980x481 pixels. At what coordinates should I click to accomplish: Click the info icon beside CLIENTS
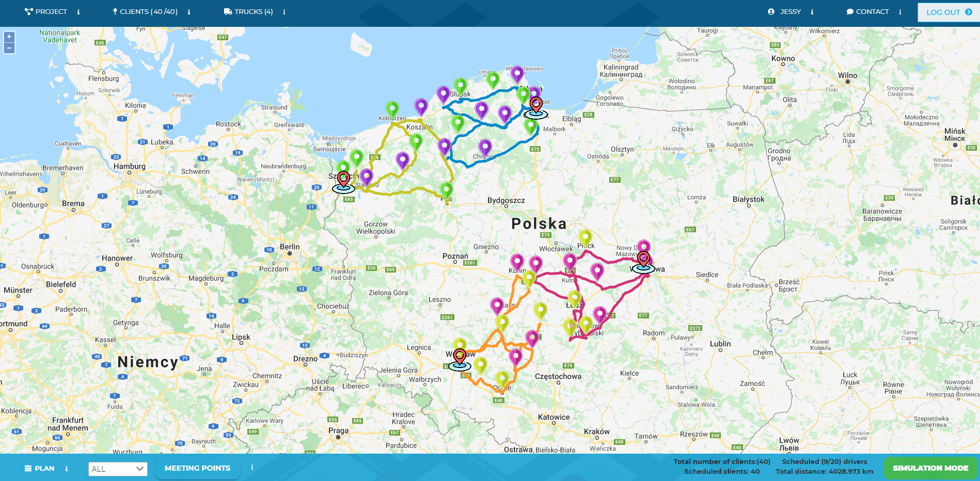(x=189, y=12)
